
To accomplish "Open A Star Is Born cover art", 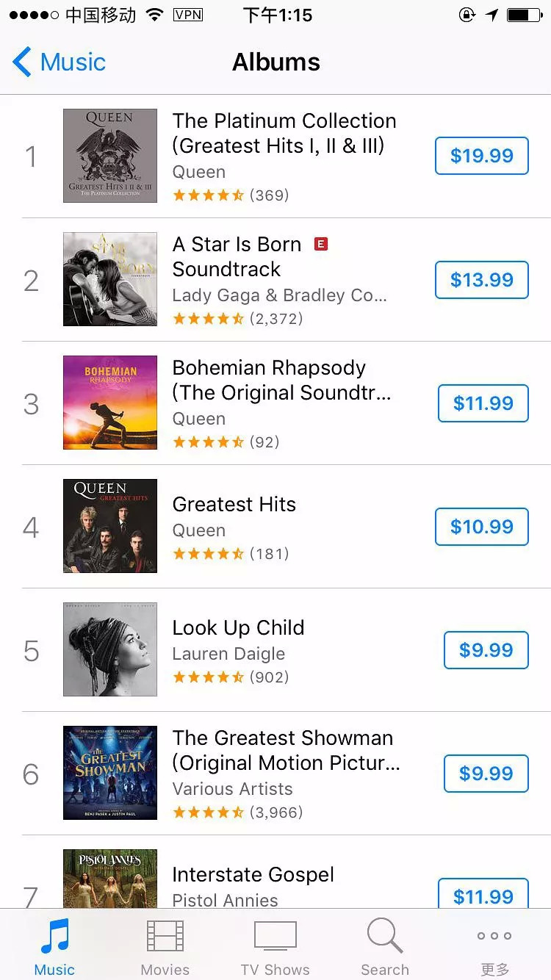I will (110, 279).
